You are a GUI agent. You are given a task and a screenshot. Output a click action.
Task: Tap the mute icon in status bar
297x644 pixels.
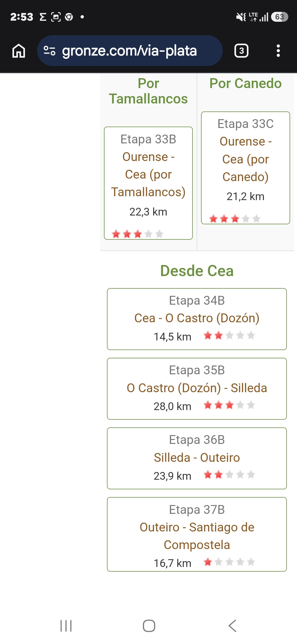241,17
